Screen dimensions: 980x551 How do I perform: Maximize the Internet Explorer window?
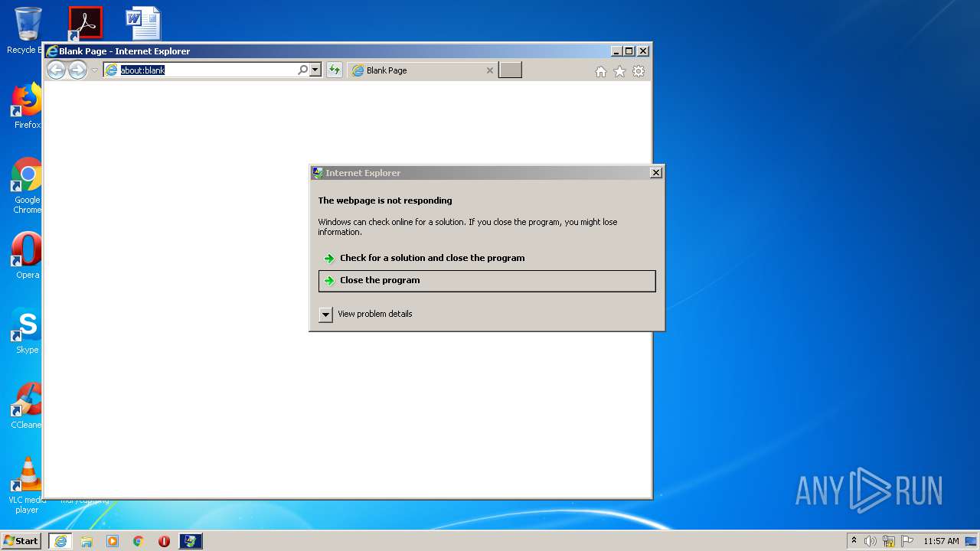[629, 51]
